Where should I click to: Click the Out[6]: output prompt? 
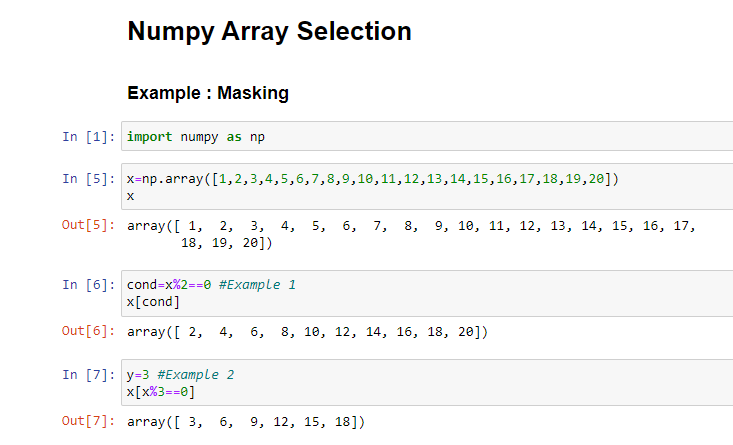(x=88, y=331)
